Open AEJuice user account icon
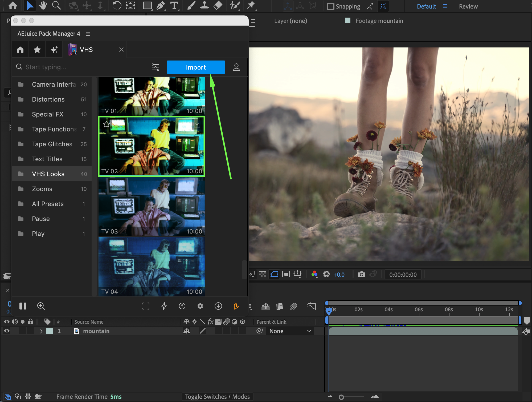The height and width of the screenshot is (402, 532). pos(236,67)
